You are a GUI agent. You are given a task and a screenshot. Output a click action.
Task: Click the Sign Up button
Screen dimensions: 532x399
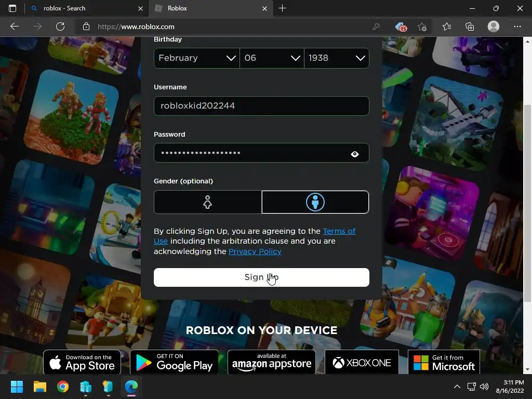(261, 277)
